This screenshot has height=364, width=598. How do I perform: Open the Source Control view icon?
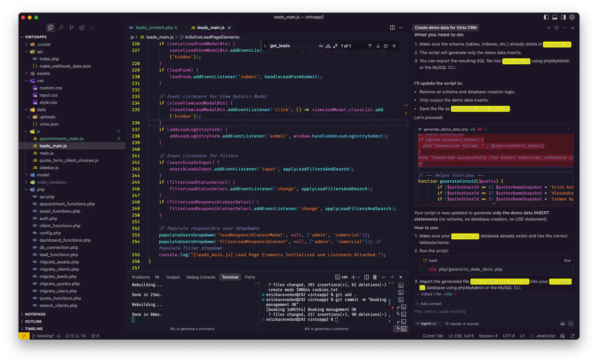[x=72, y=28]
